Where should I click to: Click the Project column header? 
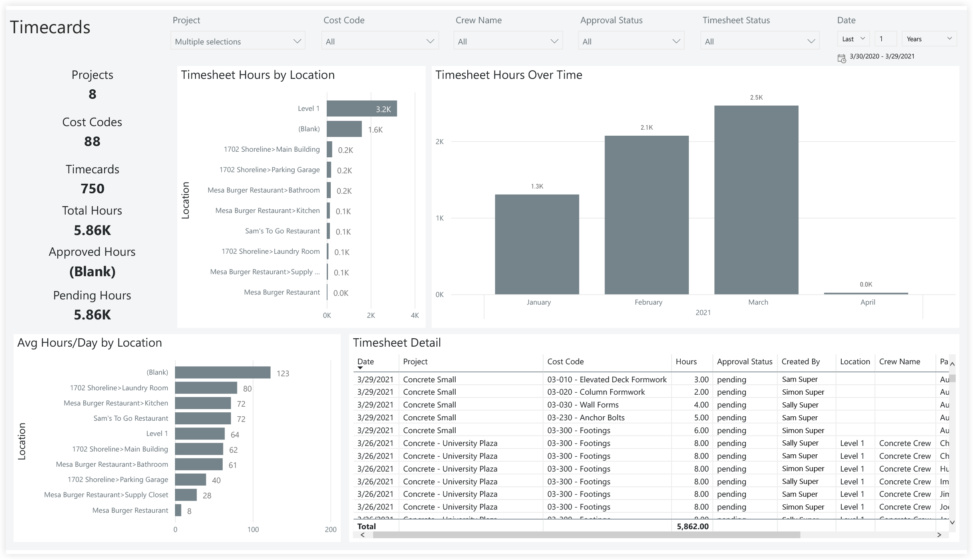pos(415,361)
